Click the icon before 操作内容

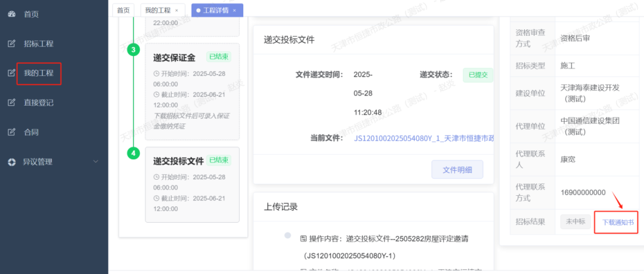click(x=304, y=238)
